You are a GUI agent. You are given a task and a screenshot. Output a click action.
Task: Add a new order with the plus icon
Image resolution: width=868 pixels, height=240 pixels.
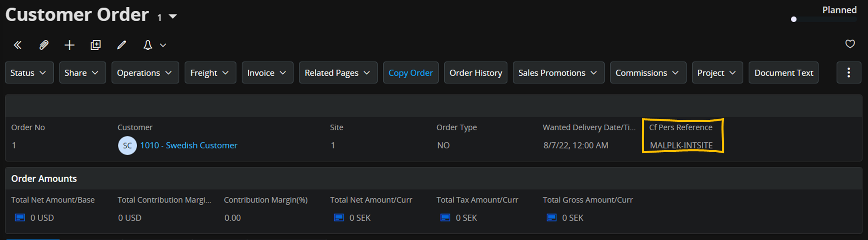coord(70,45)
